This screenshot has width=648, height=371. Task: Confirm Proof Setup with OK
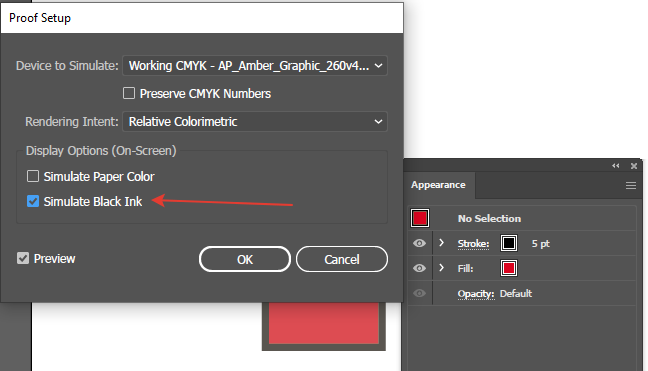click(245, 259)
